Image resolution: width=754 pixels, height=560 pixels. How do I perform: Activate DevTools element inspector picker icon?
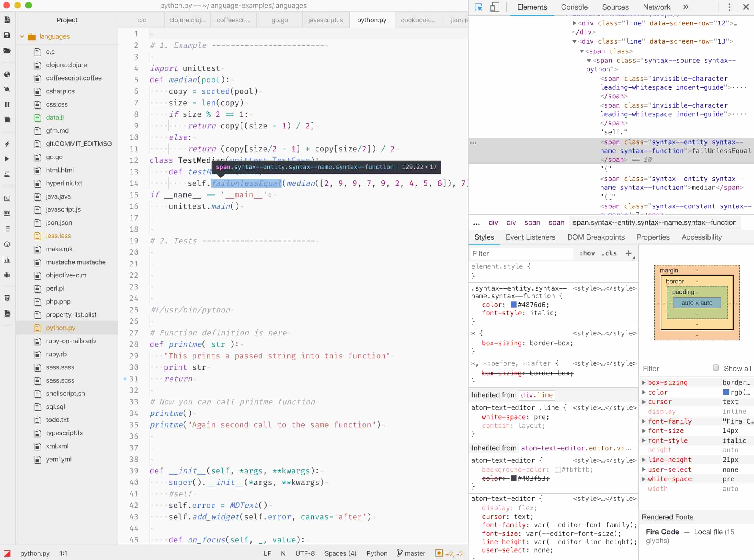(x=479, y=7)
